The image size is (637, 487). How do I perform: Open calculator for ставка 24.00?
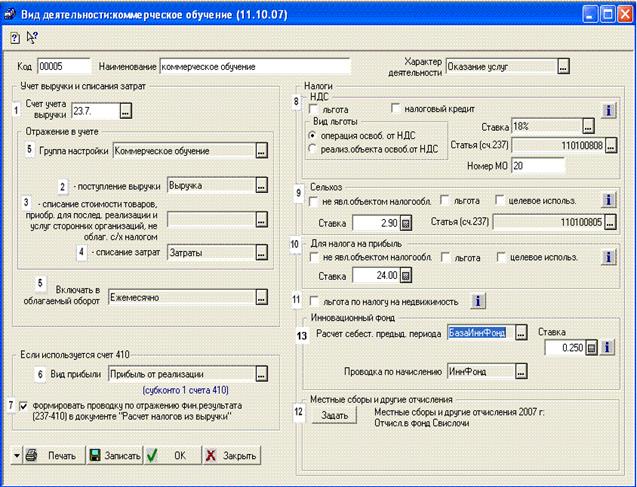tap(406, 276)
